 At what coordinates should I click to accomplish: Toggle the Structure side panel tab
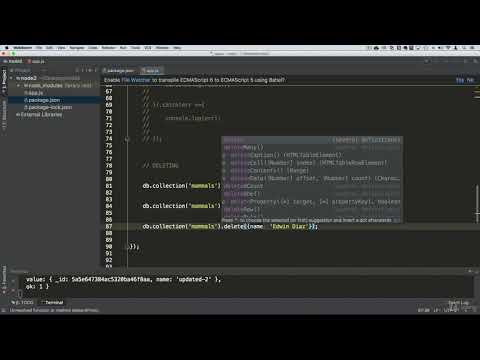coord(4,114)
